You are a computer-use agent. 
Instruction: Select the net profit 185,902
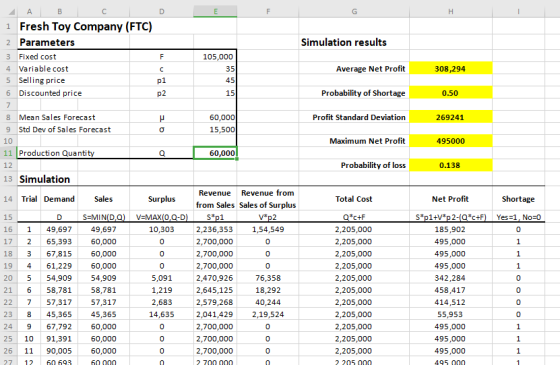click(x=450, y=229)
